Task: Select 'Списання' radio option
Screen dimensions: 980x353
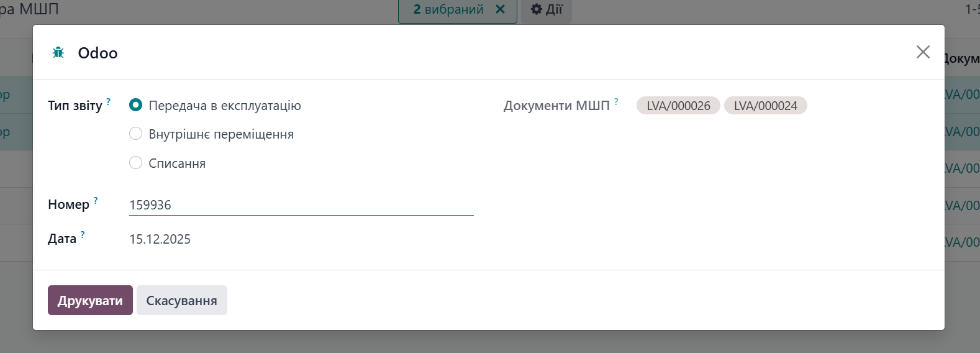Action: click(135, 163)
